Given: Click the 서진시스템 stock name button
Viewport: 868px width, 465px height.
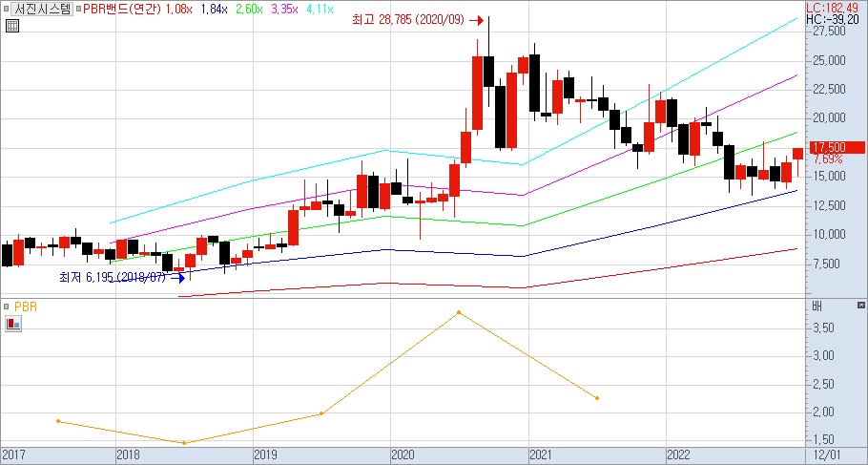Looking at the screenshot, I should (42, 9).
